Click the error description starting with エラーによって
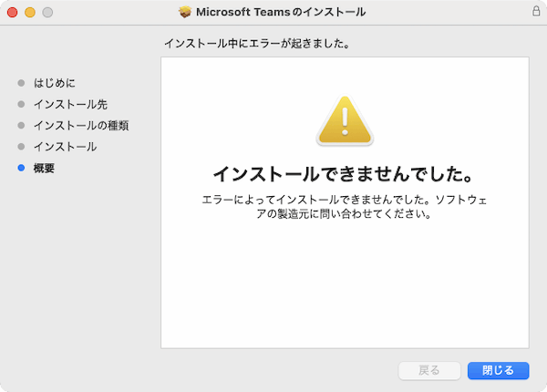The width and height of the screenshot is (547, 392). tap(345, 207)
